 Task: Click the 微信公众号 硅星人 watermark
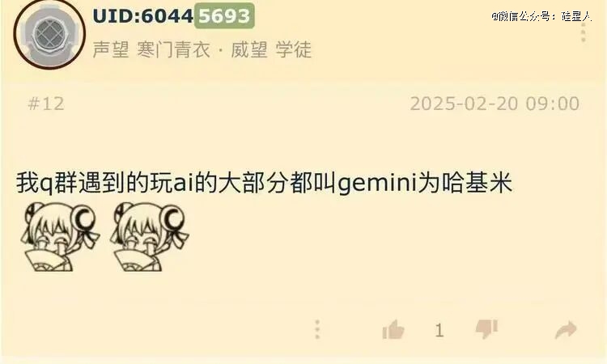pyautogui.click(x=541, y=16)
